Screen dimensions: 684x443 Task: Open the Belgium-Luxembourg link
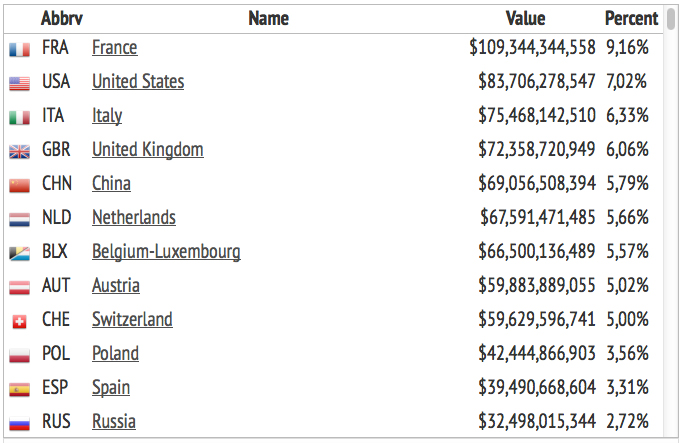point(166,252)
